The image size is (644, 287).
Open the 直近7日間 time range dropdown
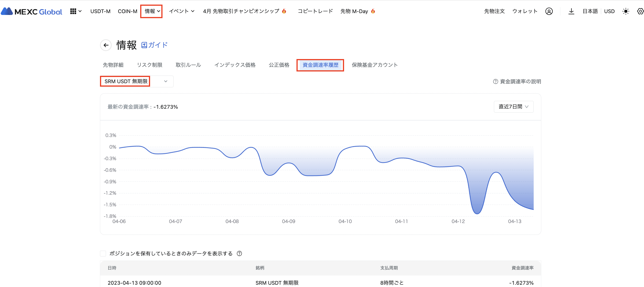pos(513,107)
